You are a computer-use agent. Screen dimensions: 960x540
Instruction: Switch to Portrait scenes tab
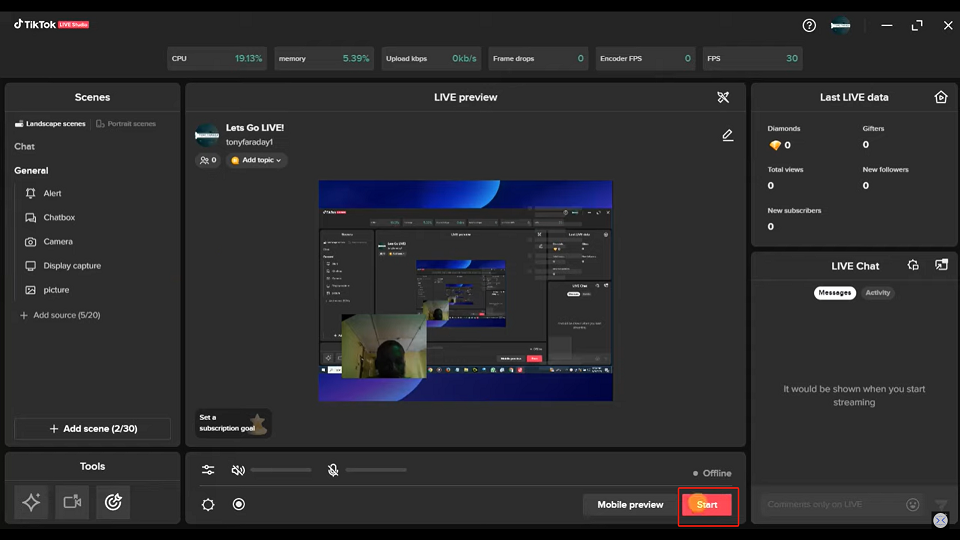point(126,124)
